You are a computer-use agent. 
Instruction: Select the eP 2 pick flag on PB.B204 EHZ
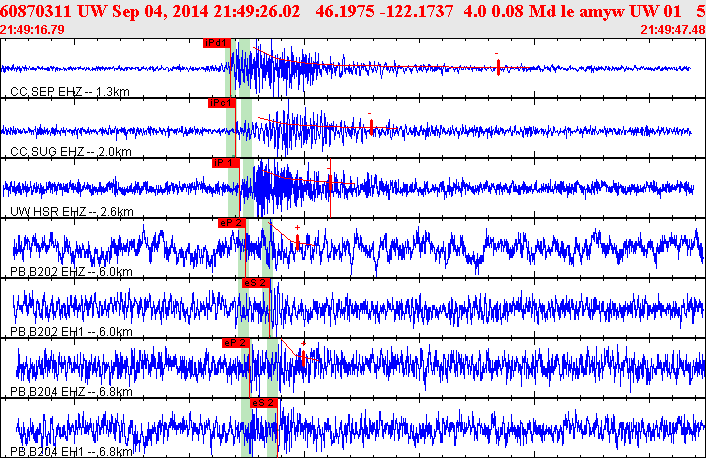[x=235, y=343]
